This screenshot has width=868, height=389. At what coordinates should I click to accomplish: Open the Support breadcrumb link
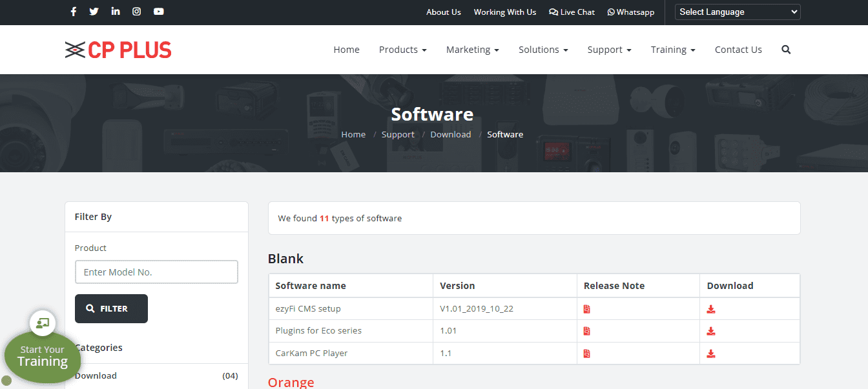[398, 134]
